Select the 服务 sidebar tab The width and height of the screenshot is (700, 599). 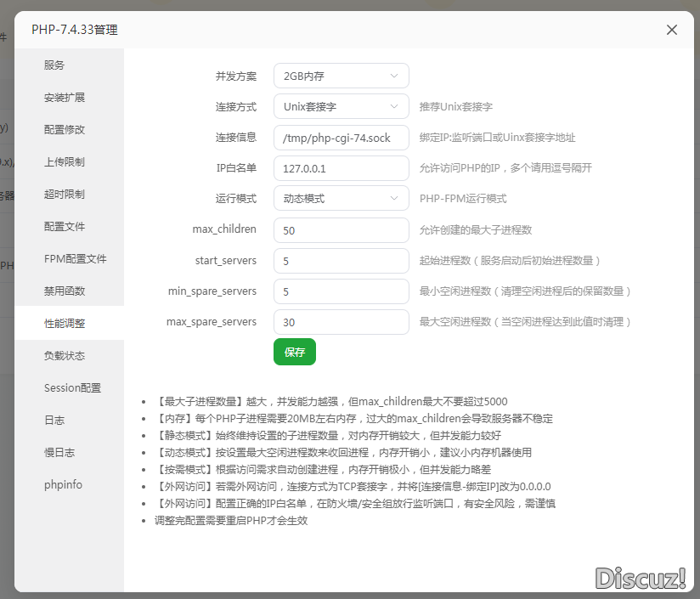pyautogui.click(x=54, y=65)
